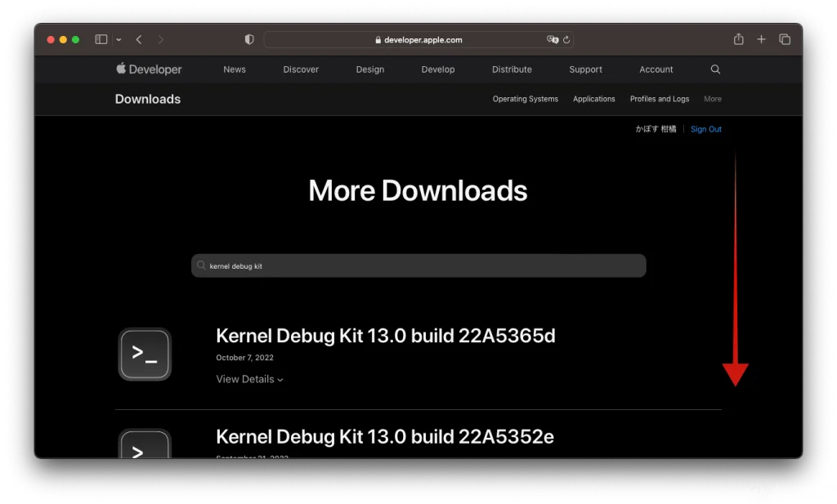Open the Share icon in toolbar
Viewport: 837px width, 504px height.
(738, 39)
